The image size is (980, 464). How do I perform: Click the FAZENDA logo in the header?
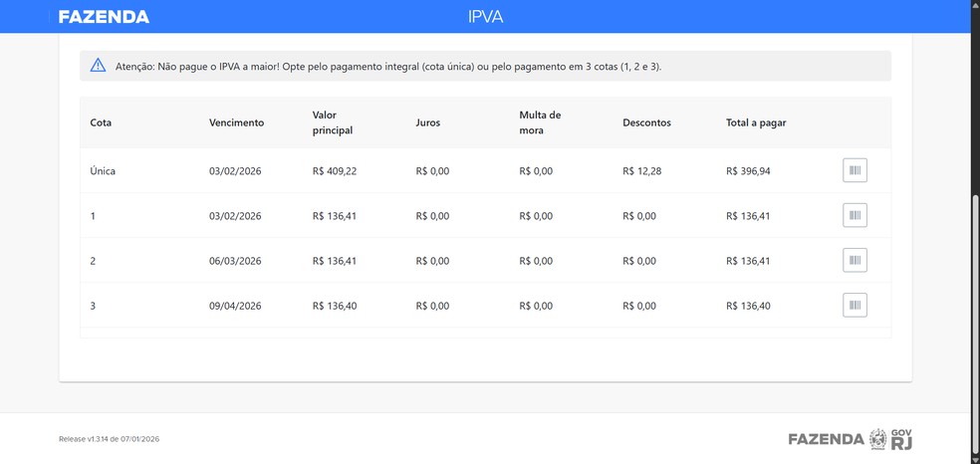[104, 17]
